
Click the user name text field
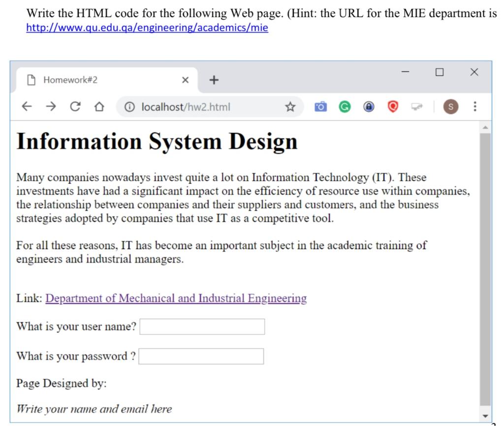coord(202,327)
